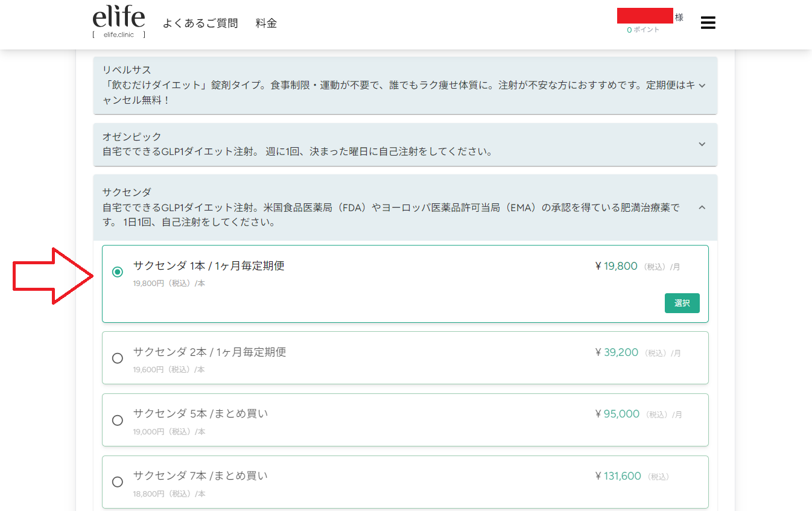Expand the リベルサス section chevron
This screenshot has height=511, width=812.
point(702,86)
